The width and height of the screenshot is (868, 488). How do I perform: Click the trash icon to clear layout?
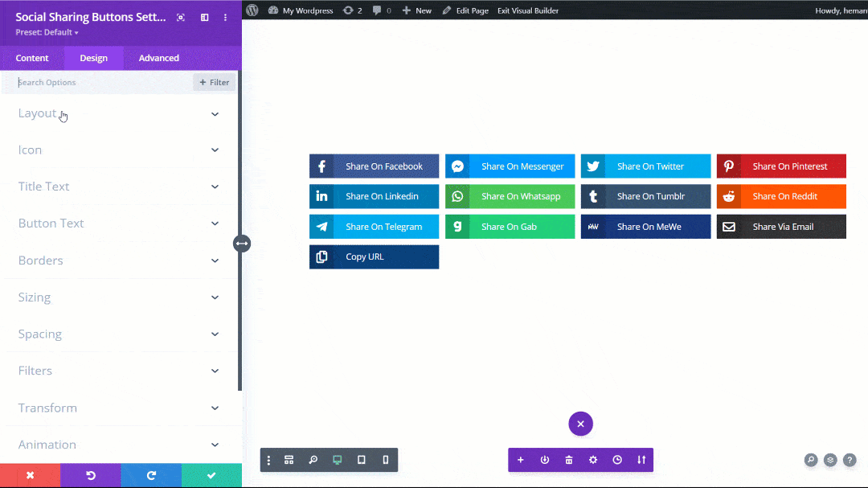(x=569, y=460)
